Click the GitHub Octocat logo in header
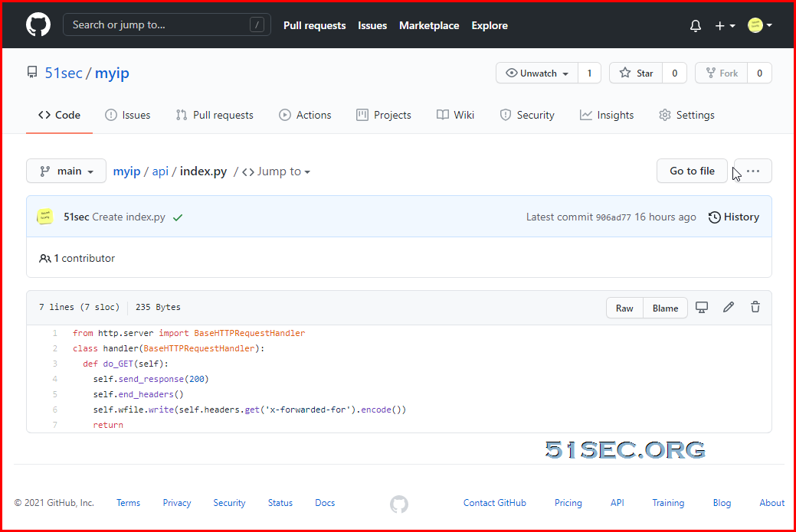 pyautogui.click(x=38, y=24)
